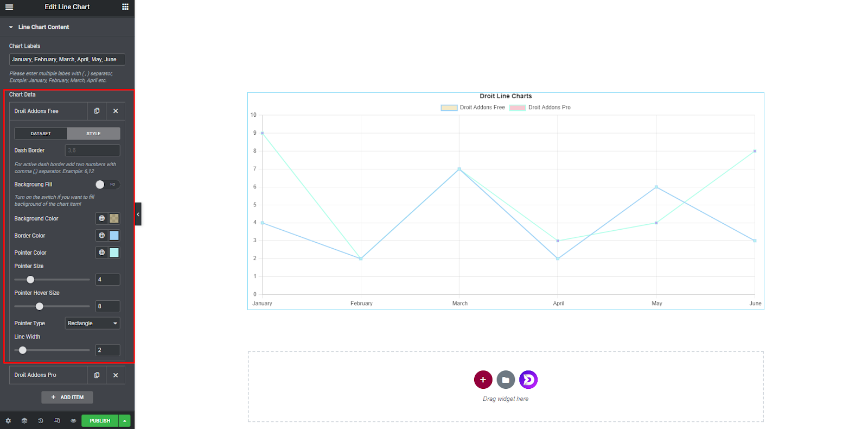Image resolution: width=868 pixels, height=429 pixels.
Task: Click the Line Width slider handle
Action: coord(23,350)
